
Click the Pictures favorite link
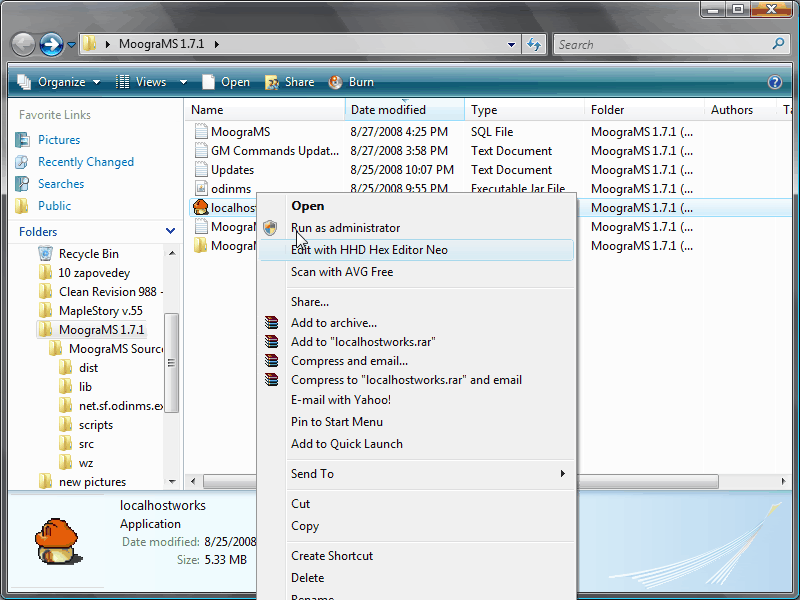59,140
